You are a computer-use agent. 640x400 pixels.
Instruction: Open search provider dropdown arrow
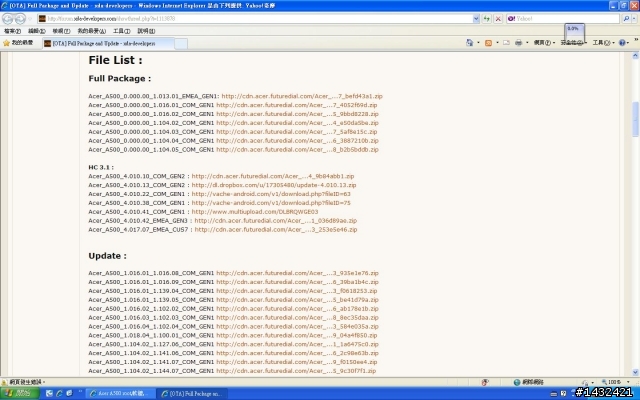click(x=634, y=18)
